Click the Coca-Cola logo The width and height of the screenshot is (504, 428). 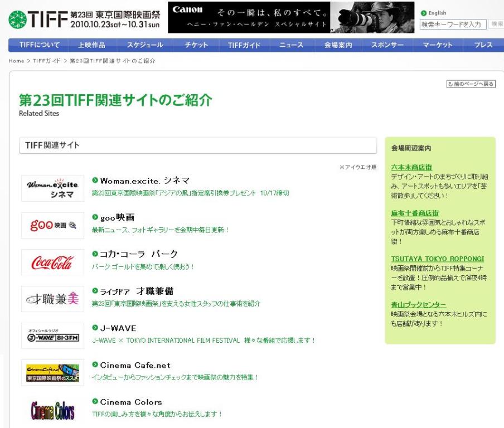[52, 262]
